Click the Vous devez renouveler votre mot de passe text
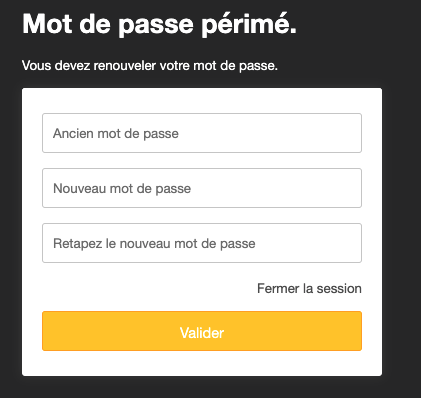Screen dimensions: 421x398 coord(150,65)
